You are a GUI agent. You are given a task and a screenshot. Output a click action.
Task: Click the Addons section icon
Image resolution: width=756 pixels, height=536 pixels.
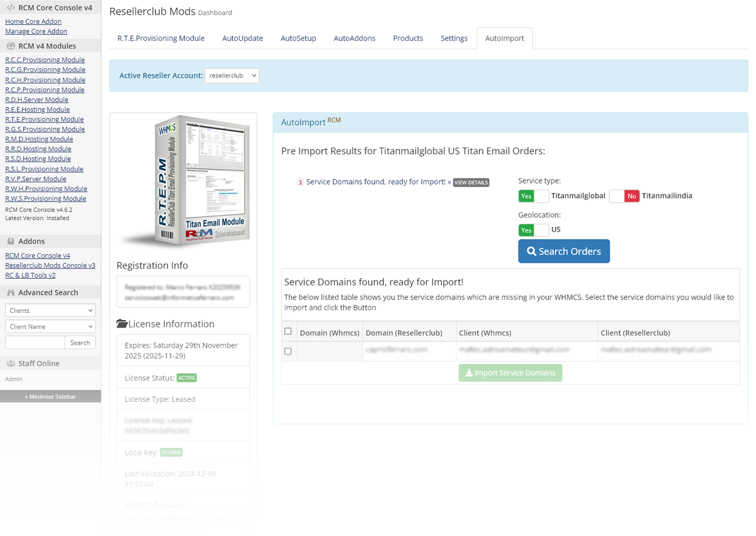click(x=10, y=241)
